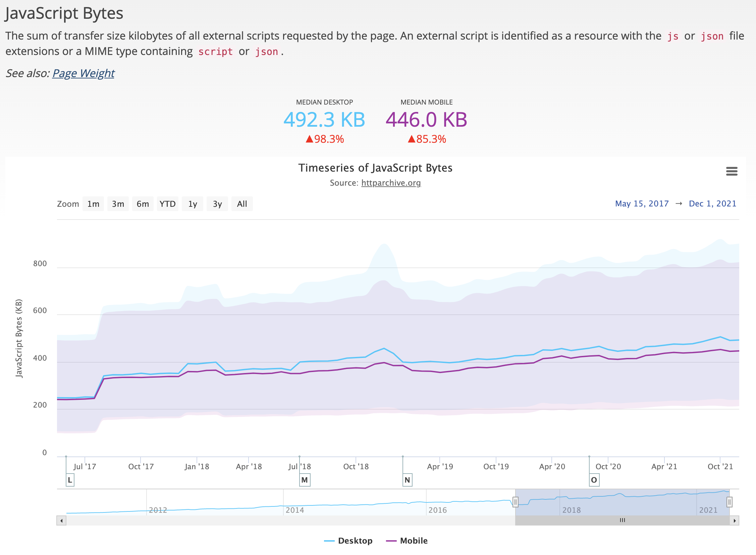Toggle Mobile series in legend
The width and height of the screenshot is (756, 555).
414,541
